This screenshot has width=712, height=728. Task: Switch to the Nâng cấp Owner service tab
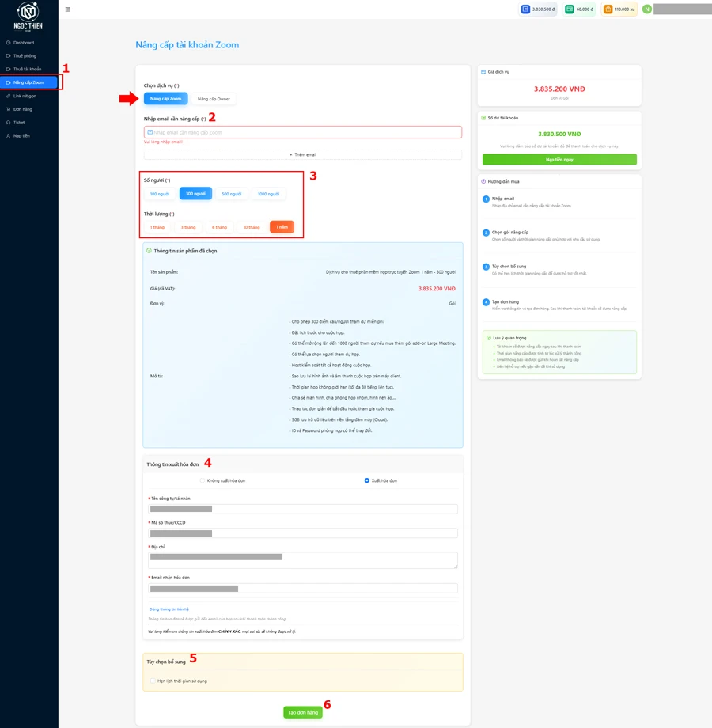214,99
